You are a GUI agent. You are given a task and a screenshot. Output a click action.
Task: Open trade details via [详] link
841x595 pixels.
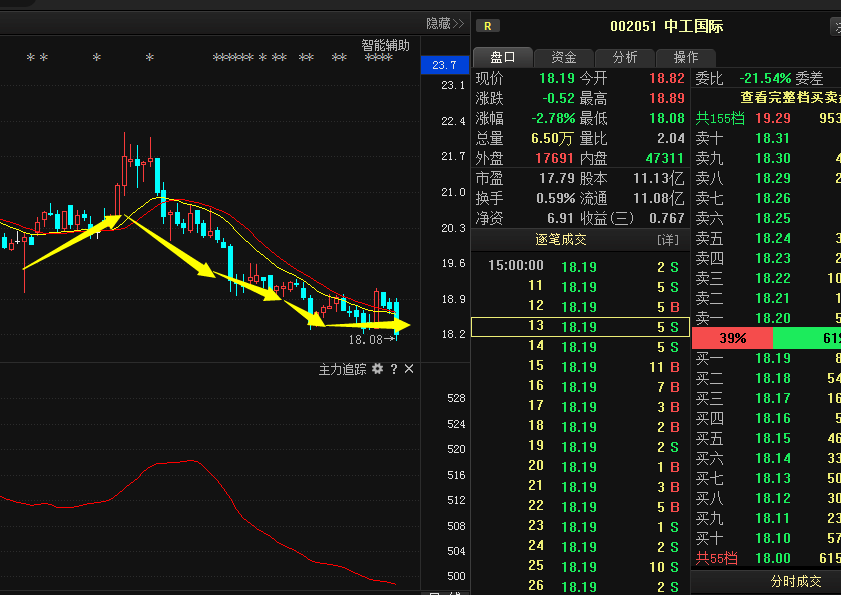[668, 240]
